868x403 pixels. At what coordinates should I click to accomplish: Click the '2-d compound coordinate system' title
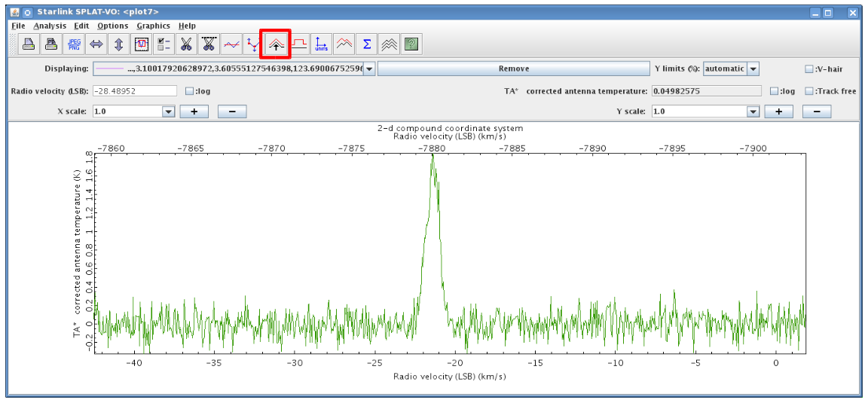coord(450,128)
